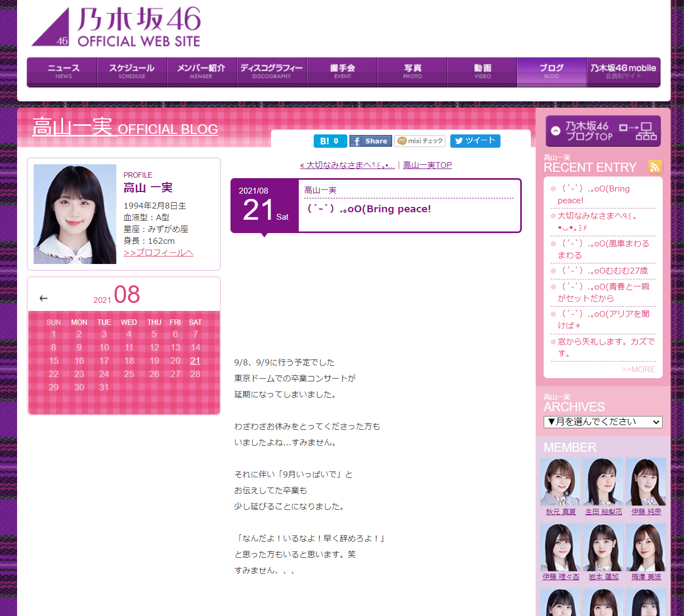Click the Nogizaka46 official site logo

click(x=116, y=27)
